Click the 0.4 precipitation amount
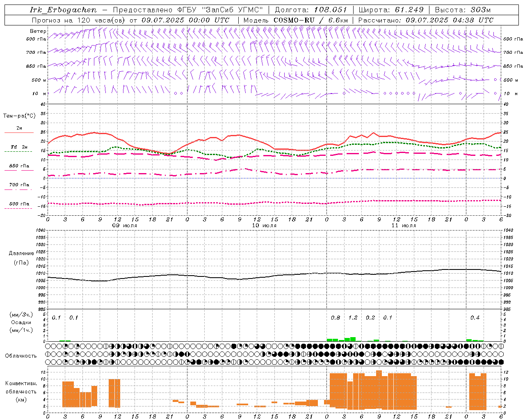 pos(475,318)
